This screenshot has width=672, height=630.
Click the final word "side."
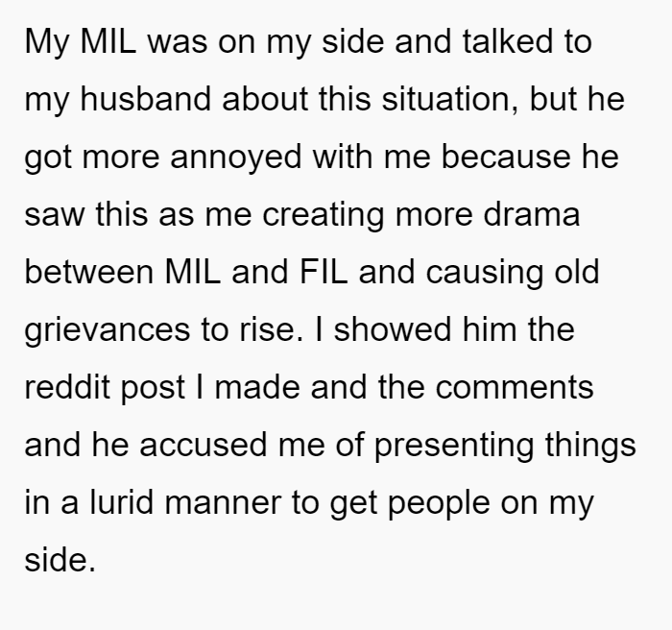(x=60, y=560)
